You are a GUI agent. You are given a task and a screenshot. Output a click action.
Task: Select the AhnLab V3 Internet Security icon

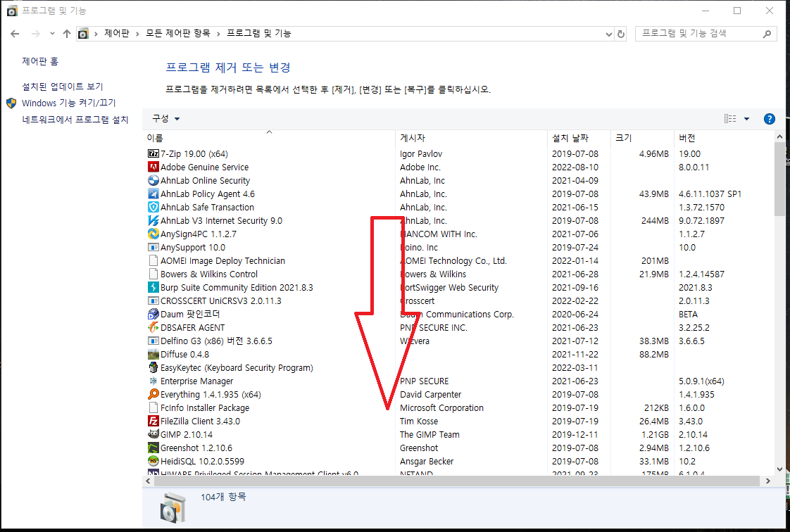point(153,220)
